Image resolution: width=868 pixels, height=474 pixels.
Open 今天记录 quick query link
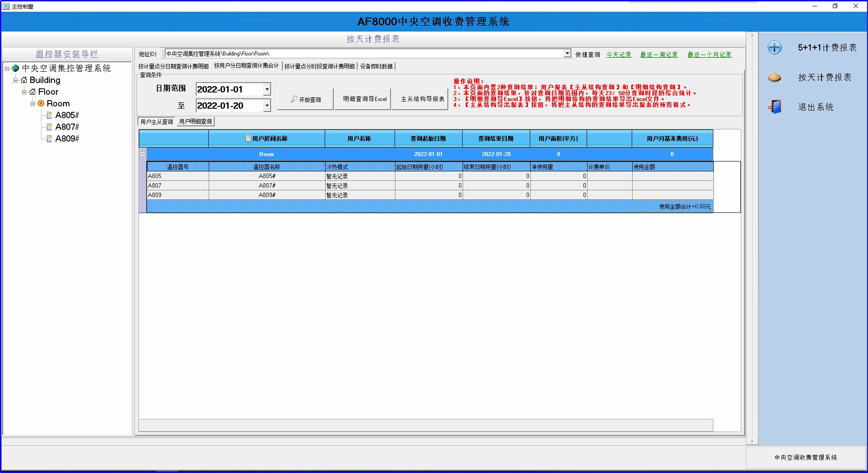click(x=619, y=55)
